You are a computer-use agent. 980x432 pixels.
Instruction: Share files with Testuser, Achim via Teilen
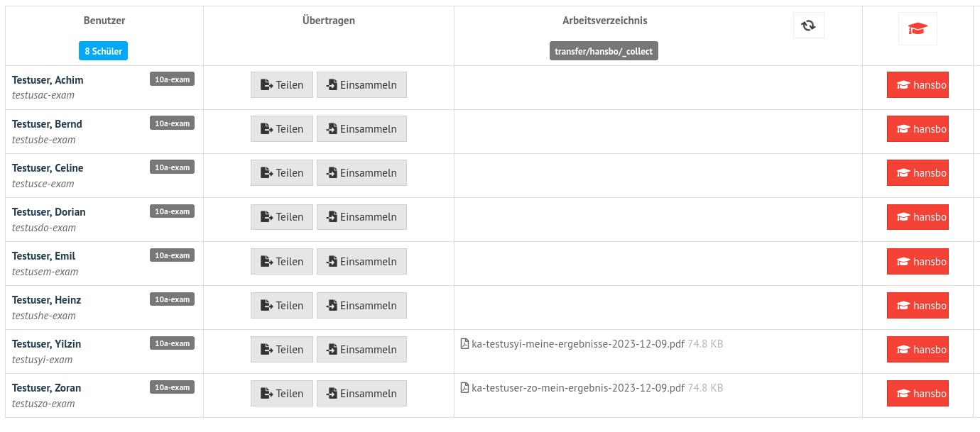tap(282, 85)
